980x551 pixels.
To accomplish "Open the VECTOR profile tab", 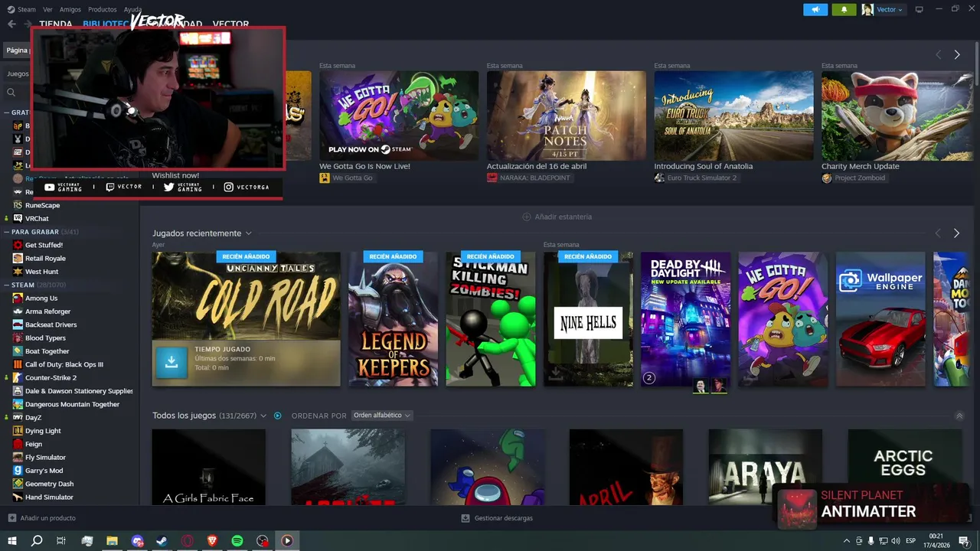I will pyautogui.click(x=230, y=24).
